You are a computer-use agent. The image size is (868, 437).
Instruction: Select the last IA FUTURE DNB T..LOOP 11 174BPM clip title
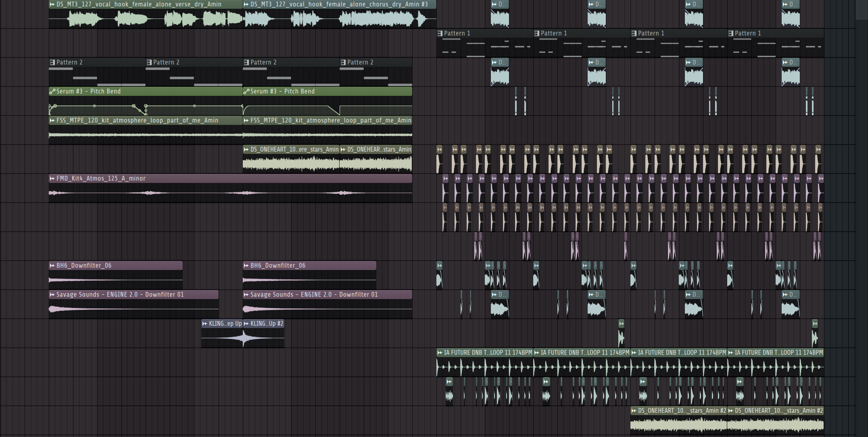coord(778,353)
